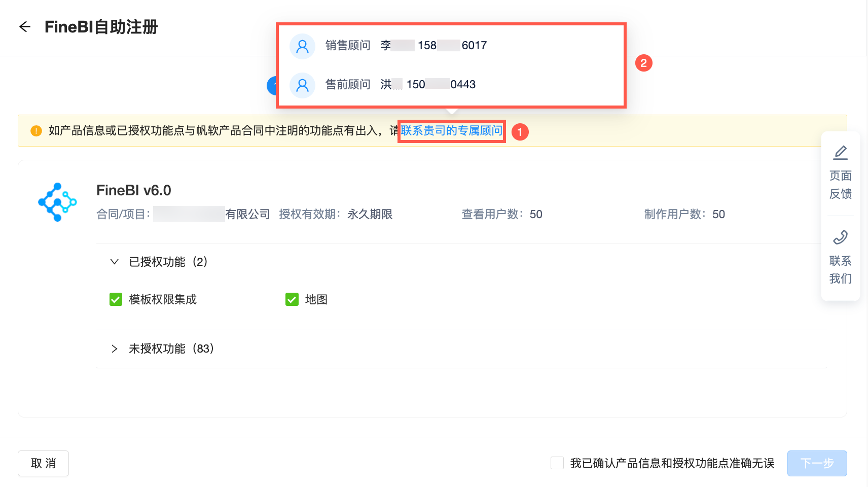Toggle the 模板权限集成 checkbox
Screen dimensions: 868x487
pyautogui.click(x=116, y=300)
